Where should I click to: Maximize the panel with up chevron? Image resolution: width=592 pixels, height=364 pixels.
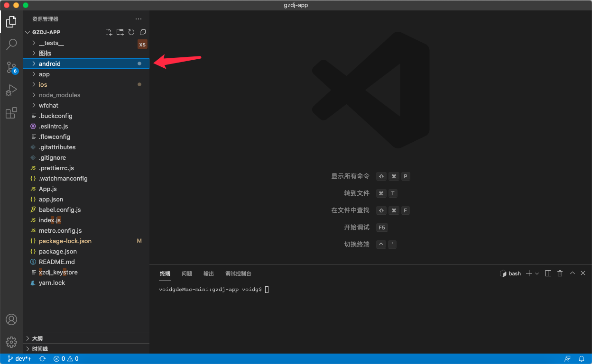point(573,273)
